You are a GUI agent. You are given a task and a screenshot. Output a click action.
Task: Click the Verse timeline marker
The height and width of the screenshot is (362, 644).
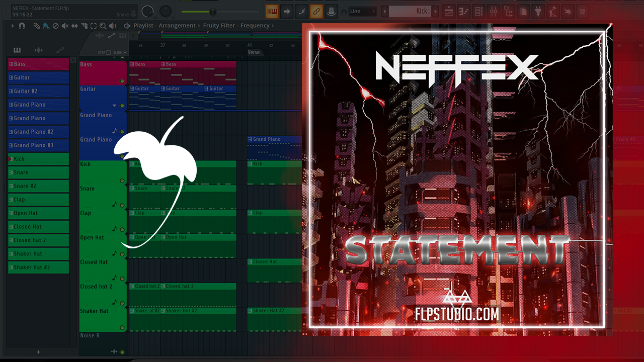pyautogui.click(x=254, y=52)
